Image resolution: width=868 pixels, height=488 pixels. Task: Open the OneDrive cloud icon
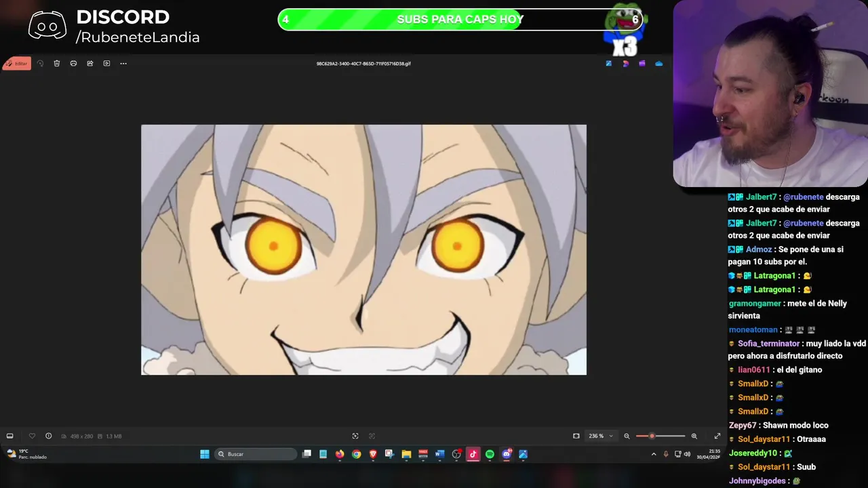(x=658, y=64)
